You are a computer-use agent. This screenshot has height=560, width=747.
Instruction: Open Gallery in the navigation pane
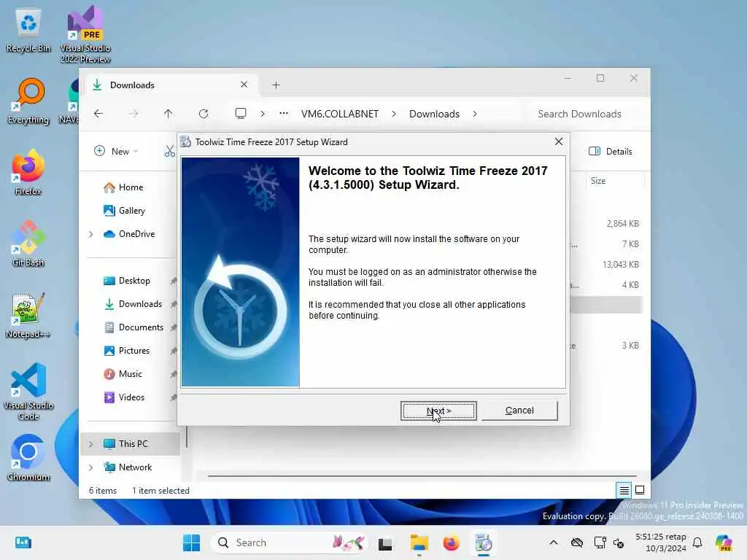pyautogui.click(x=131, y=211)
